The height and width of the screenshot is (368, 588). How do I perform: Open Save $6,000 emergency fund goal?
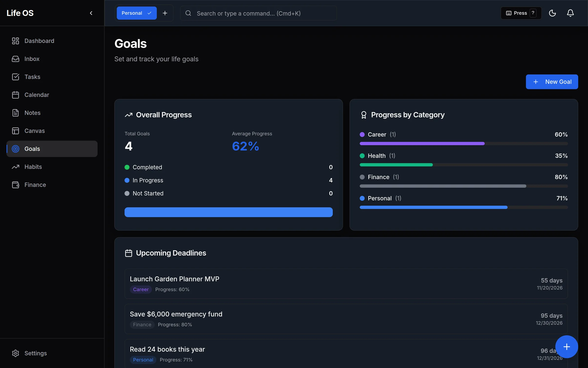tap(346, 319)
